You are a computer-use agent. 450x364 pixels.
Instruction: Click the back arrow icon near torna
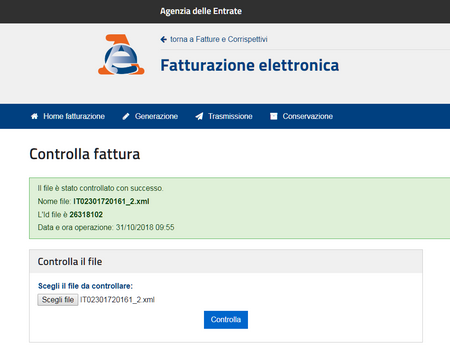[163, 39]
